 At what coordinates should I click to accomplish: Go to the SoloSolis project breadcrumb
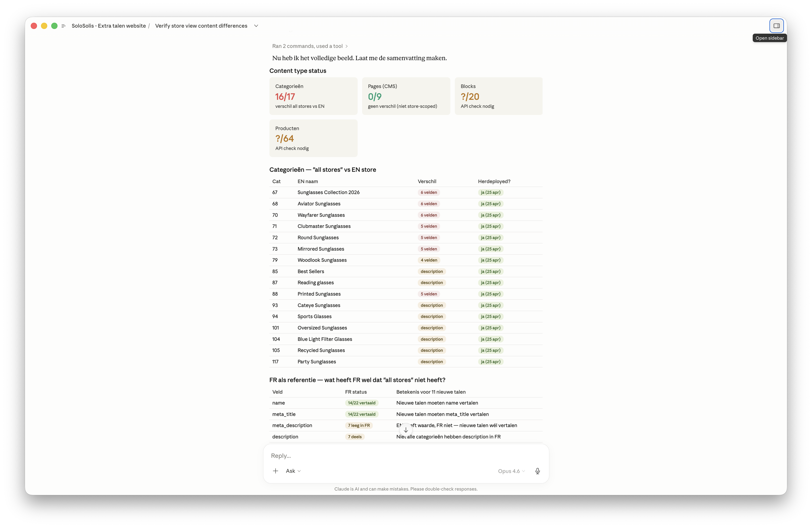[109, 26]
